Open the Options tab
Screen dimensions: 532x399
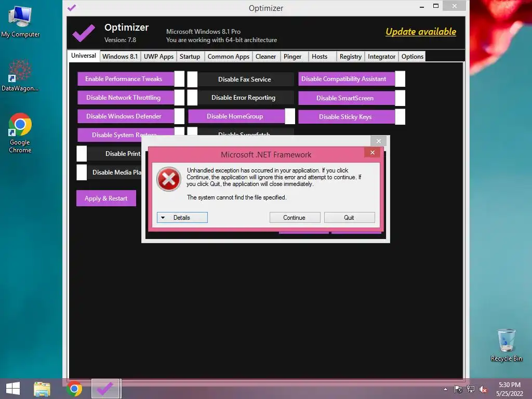[x=412, y=56]
